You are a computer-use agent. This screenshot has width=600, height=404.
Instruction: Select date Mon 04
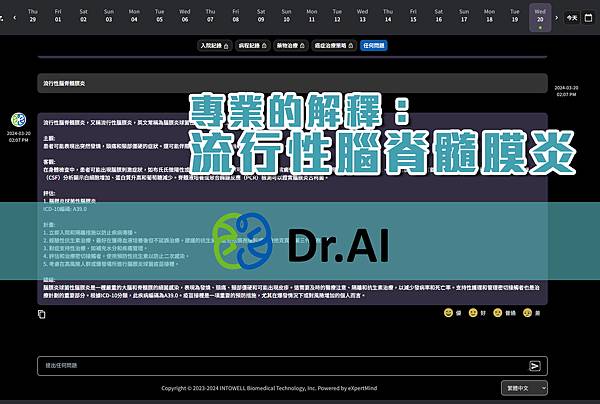click(134, 16)
